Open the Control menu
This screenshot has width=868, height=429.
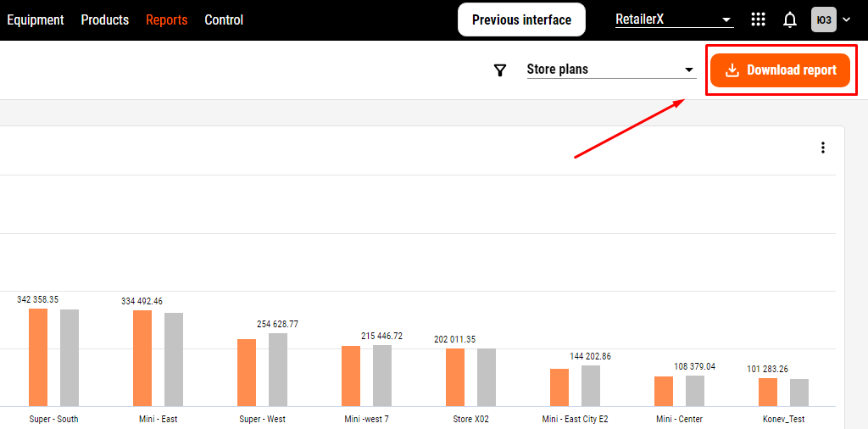224,20
